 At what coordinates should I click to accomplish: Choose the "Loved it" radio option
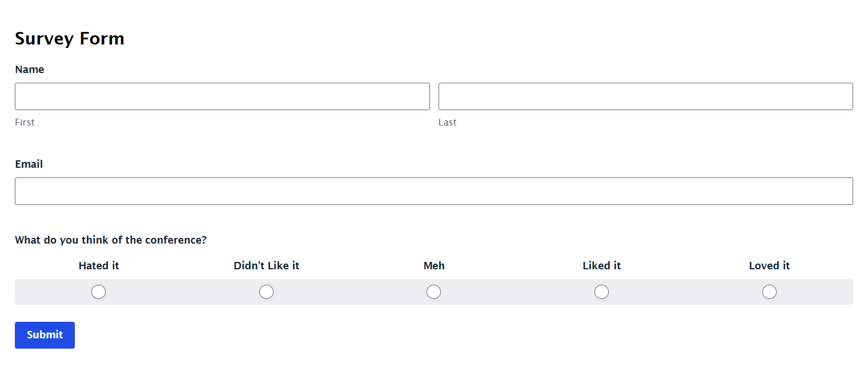(770, 292)
